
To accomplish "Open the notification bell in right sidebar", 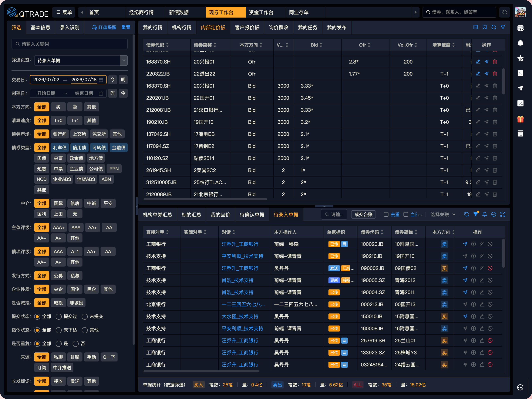I will click(520, 43).
